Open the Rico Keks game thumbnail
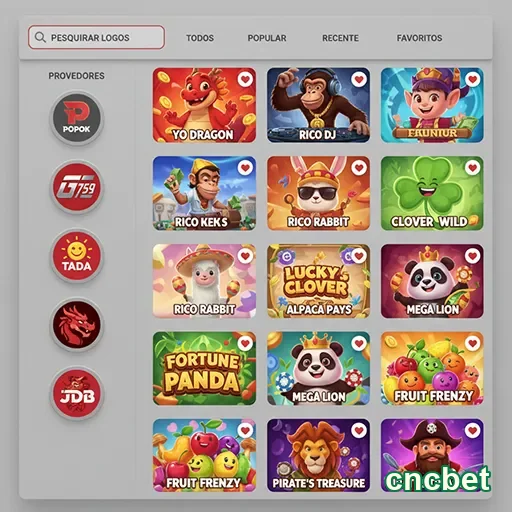This screenshot has height=512, width=512. (x=204, y=193)
